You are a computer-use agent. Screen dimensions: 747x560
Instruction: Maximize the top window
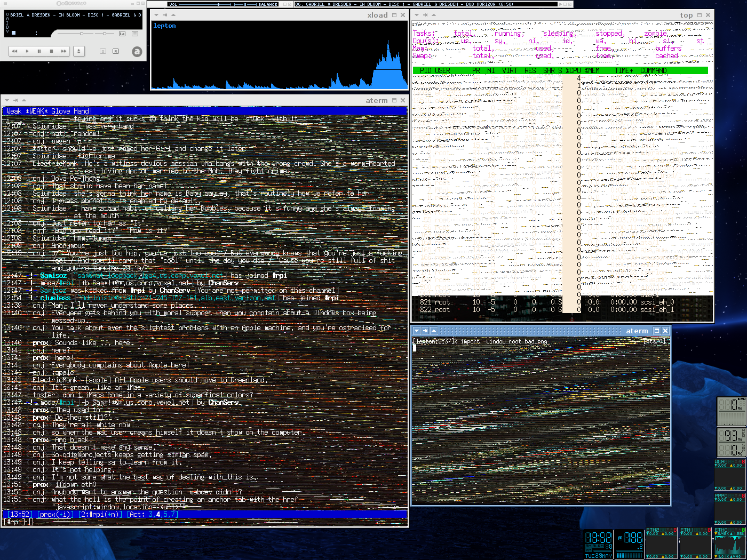click(700, 15)
